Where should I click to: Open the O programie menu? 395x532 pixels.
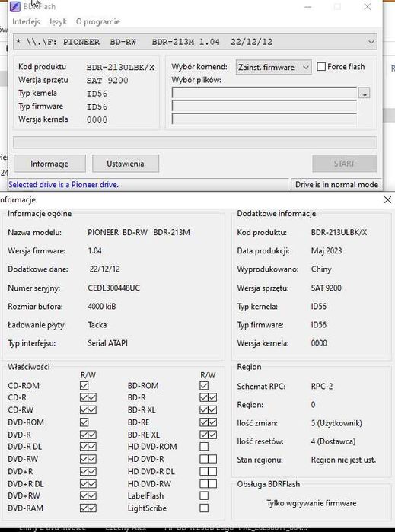pos(98,22)
